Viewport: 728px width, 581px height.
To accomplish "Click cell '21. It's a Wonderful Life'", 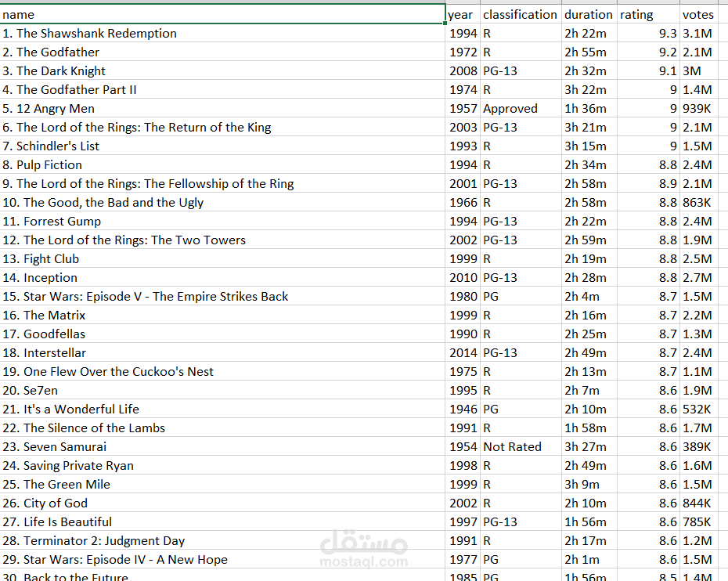I will pyautogui.click(x=222, y=410).
